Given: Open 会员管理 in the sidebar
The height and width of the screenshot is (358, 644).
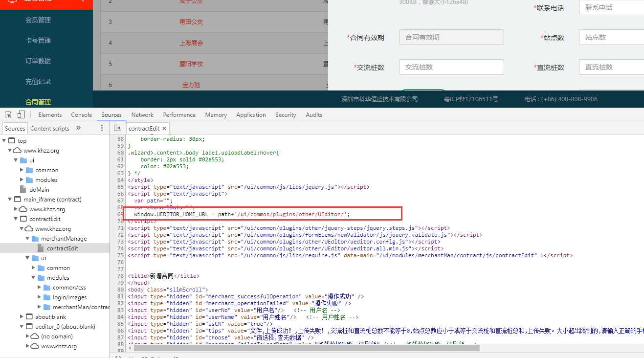Looking at the screenshot, I should click(38, 20).
